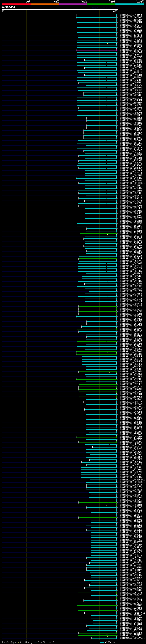This screenshot has width=146, height=644.
Task: Select the UniRef100_A7KJS9 label
Action: [131, 309]
